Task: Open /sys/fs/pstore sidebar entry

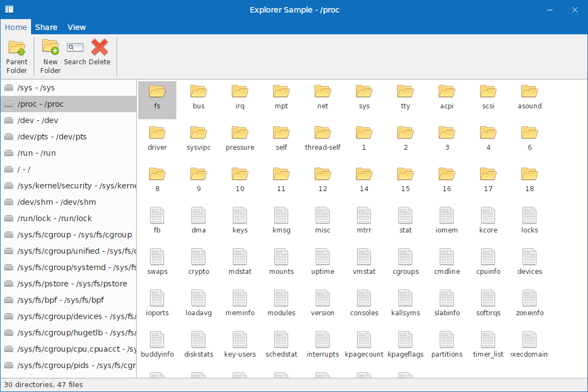Action: [x=68, y=284]
